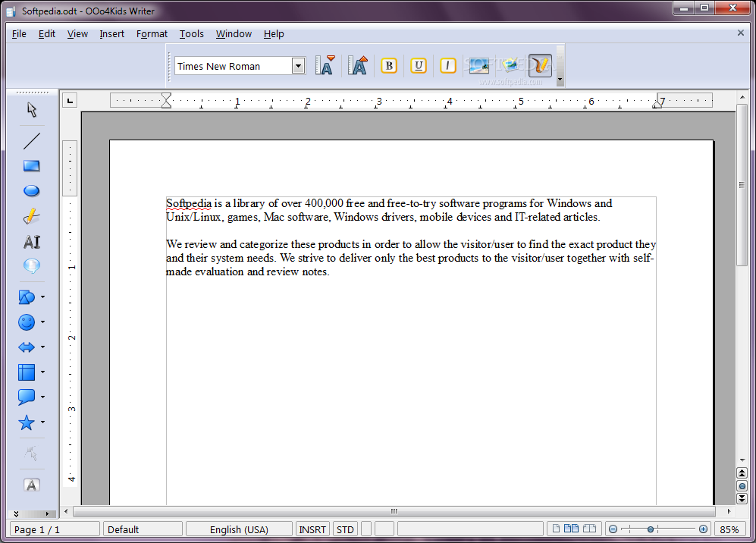Choose the Line drawing tool
The image size is (756, 543).
[32, 141]
